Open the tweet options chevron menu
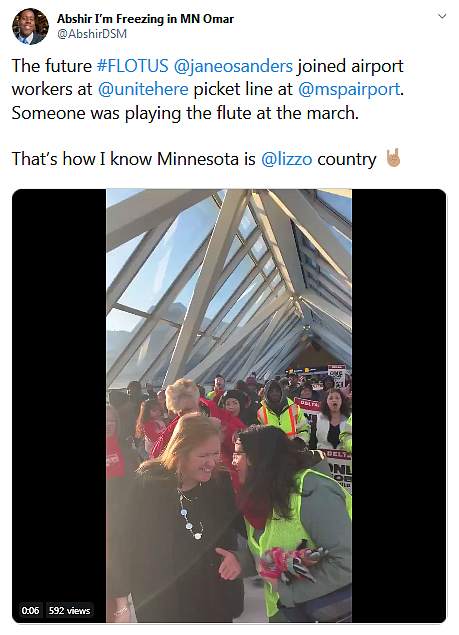The height and width of the screenshot is (635, 459). click(x=442, y=17)
